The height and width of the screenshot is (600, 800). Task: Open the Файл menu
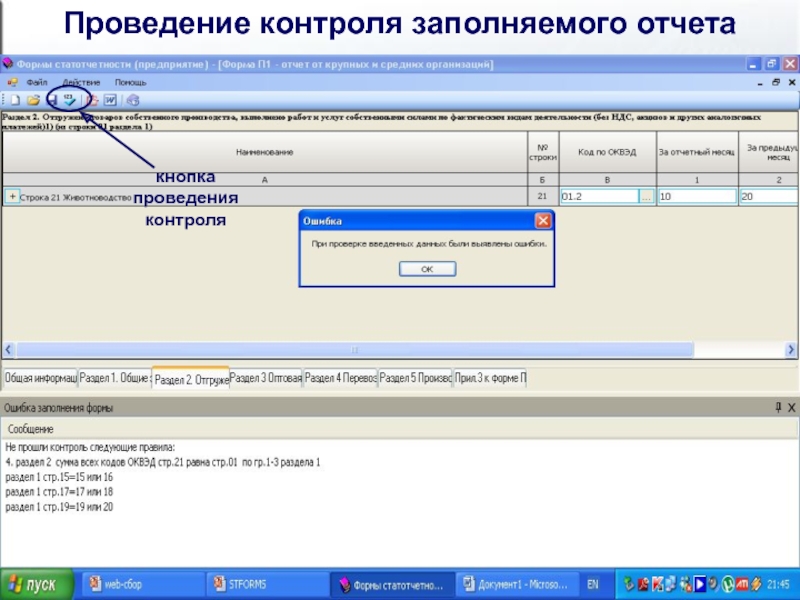(37, 82)
